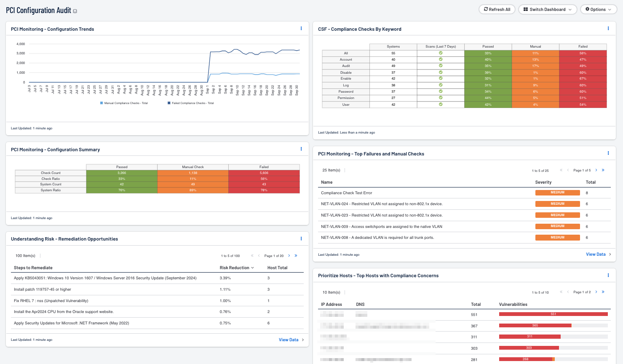Image resolution: width=623 pixels, height=364 pixels.
Task: Open kebab menu of Configuration Summary panel
Action: tap(301, 149)
